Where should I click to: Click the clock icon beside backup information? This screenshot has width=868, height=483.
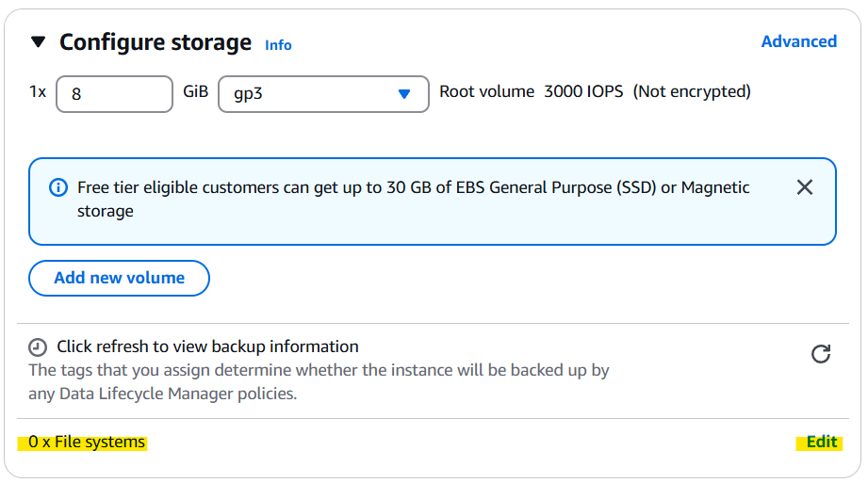tap(38, 346)
